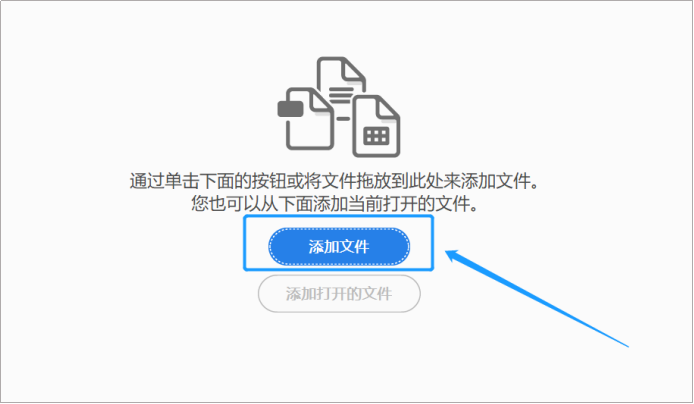The height and width of the screenshot is (404, 694).
Task: Click the folded corner of the top document icon
Action: tap(355, 70)
